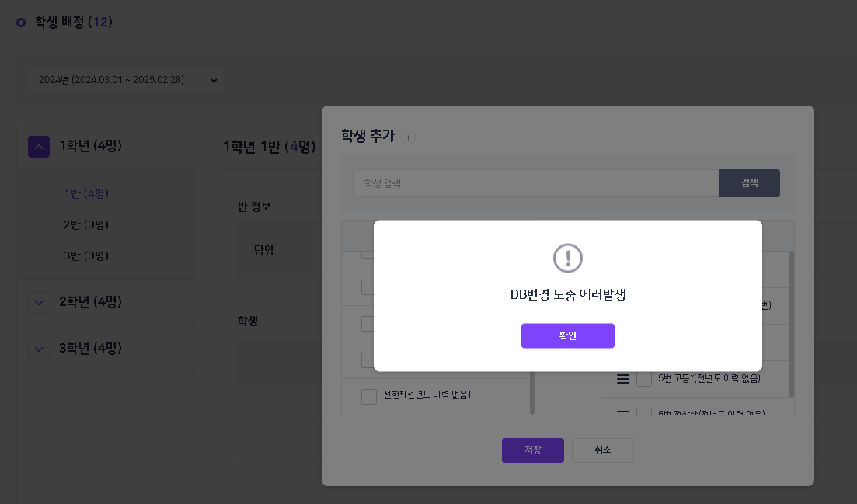857x504 pixels.
Task: Click the circle bullet icon beside 학생 배정
Action: tap(21, 23)
